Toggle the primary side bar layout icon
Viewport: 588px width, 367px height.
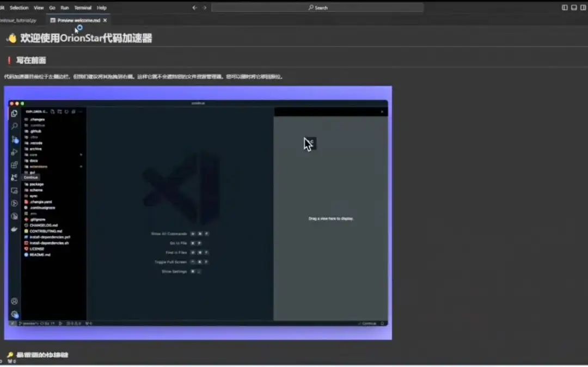click(565, 8)
